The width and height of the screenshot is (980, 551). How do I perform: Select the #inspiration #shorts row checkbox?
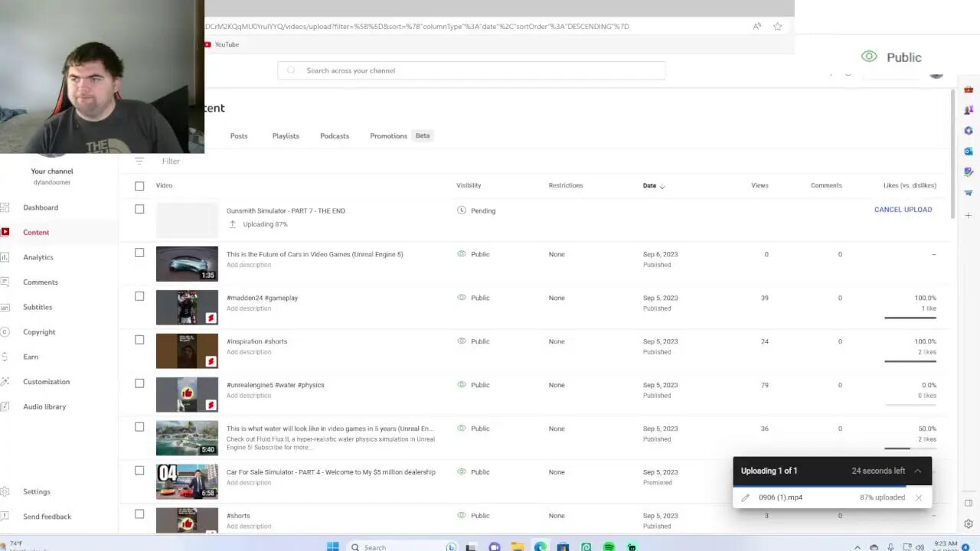coord(139,340)
